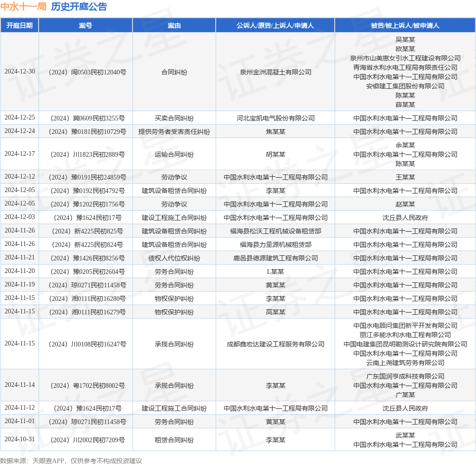Select case number (2024)粤1702民初8002号

pyautogui.click(x=87, y=386)
